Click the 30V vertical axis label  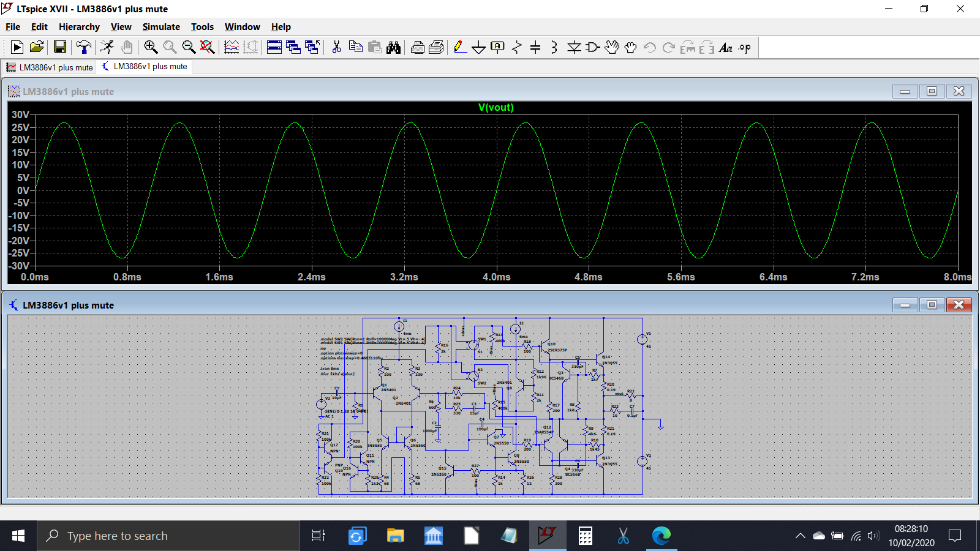(x=20, y=114)
